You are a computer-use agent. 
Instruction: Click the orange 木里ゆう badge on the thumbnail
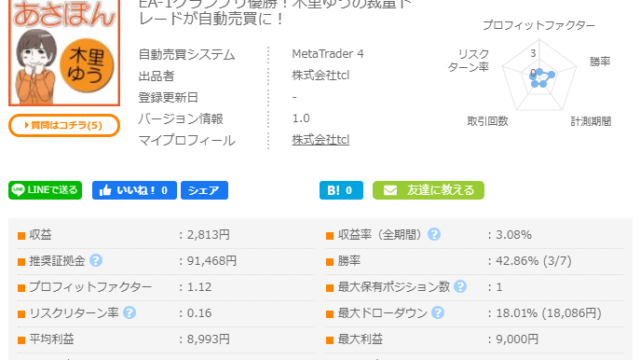tap(87, 65)
